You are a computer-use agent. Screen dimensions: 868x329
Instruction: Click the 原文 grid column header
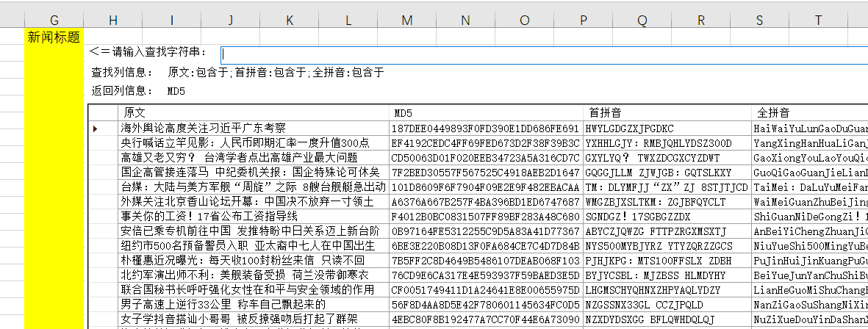pyautogui.click(x=254, y=113)
